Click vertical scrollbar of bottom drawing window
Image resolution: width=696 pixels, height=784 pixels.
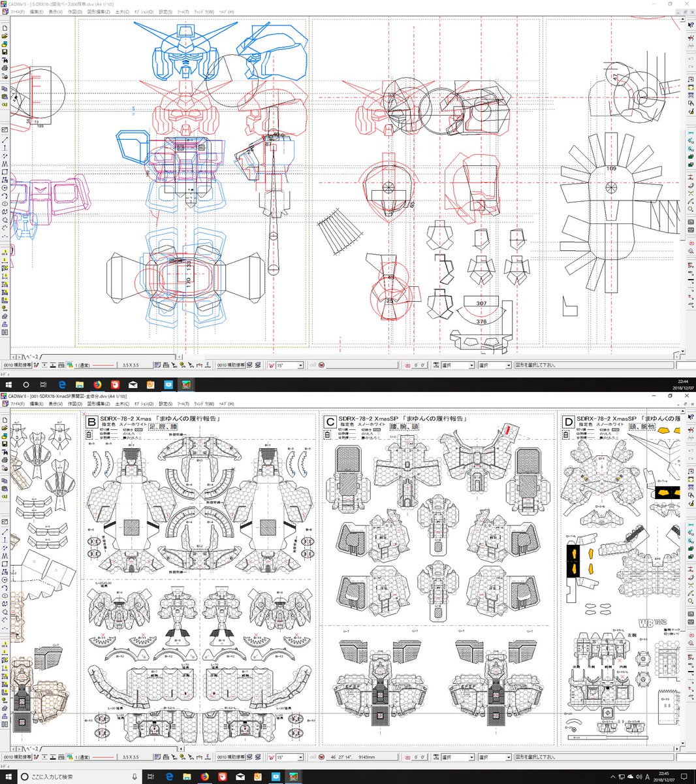pos(682,578)
